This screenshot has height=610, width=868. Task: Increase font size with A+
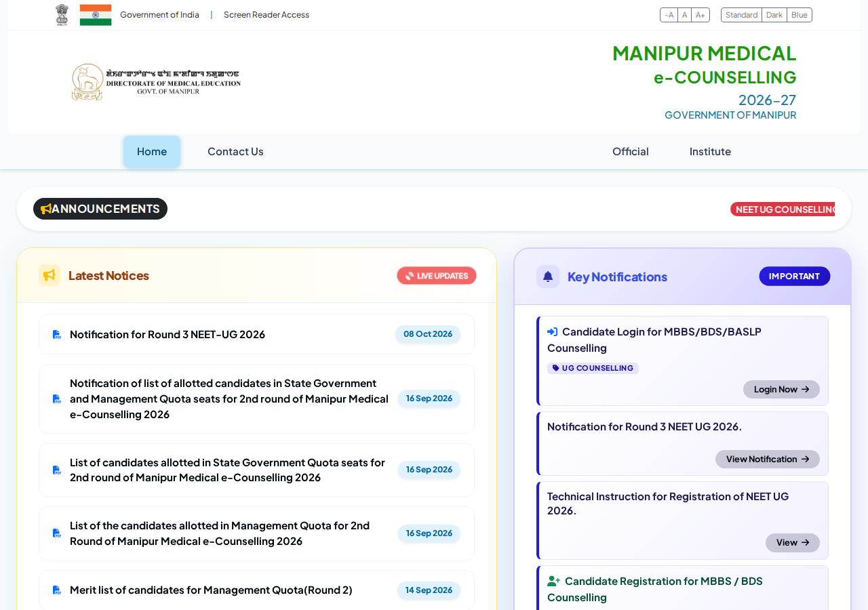(701, 15)
